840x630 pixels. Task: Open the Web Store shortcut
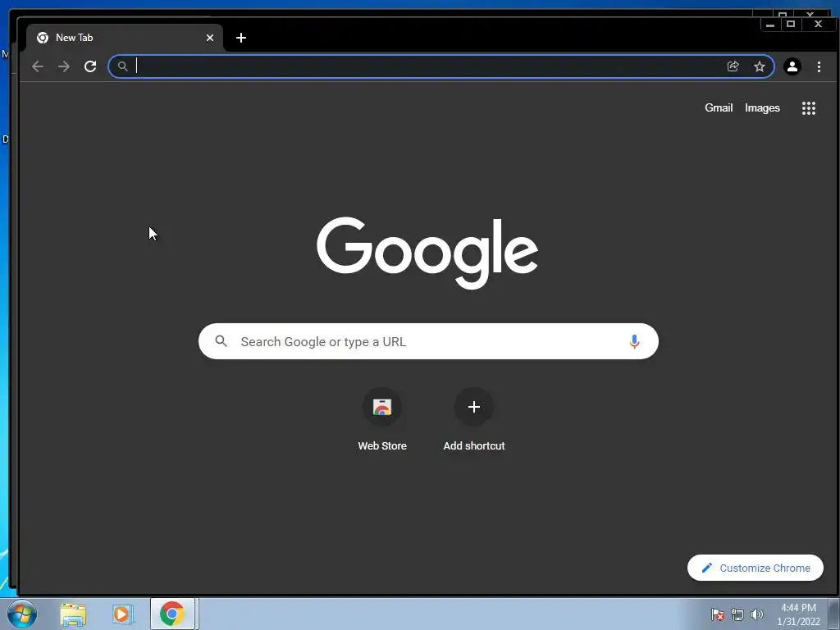[382, 419]
